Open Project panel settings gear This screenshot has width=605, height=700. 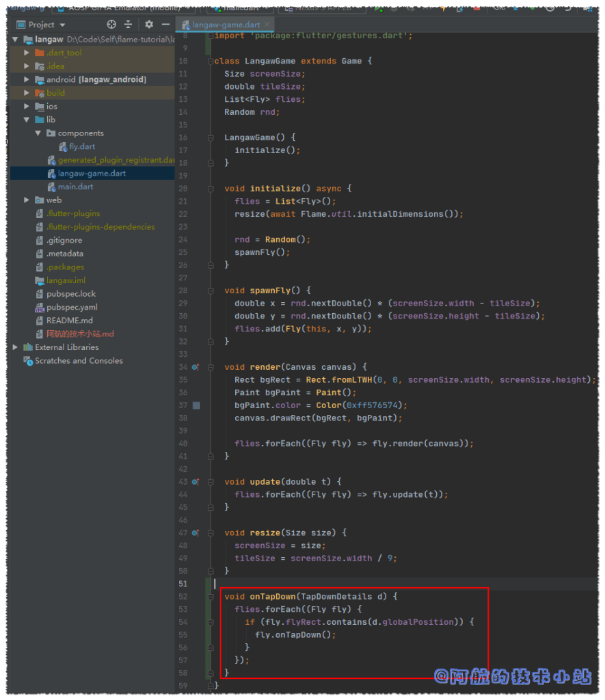[x=149, y=25]
